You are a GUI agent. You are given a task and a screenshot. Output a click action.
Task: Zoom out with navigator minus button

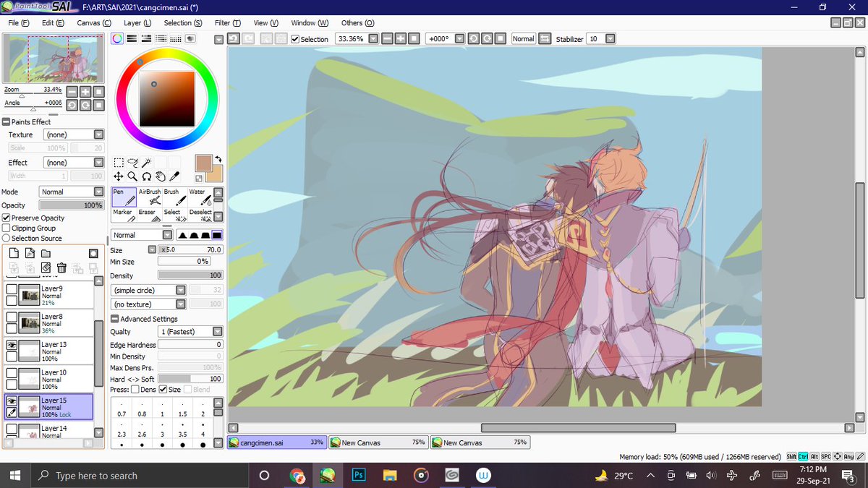(72, 92)
